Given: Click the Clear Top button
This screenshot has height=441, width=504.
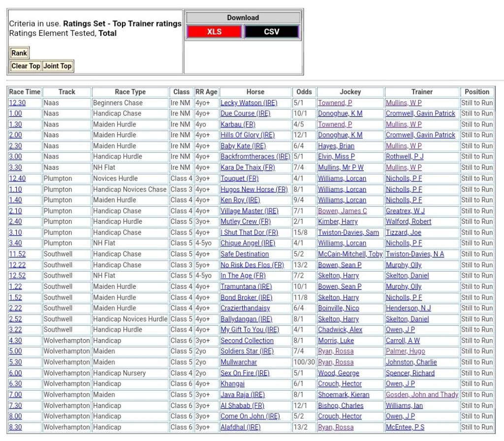Looking at the screenshot, I should 26,66.
